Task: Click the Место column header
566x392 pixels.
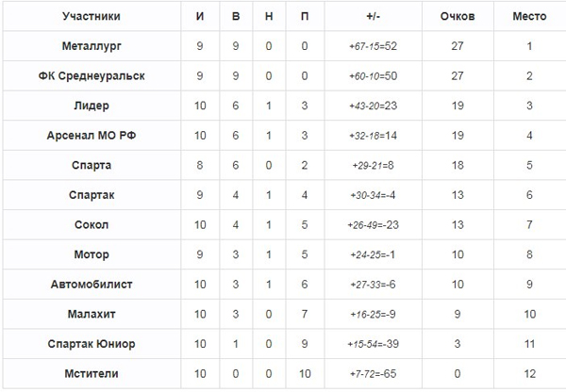Action: point(529,16)
